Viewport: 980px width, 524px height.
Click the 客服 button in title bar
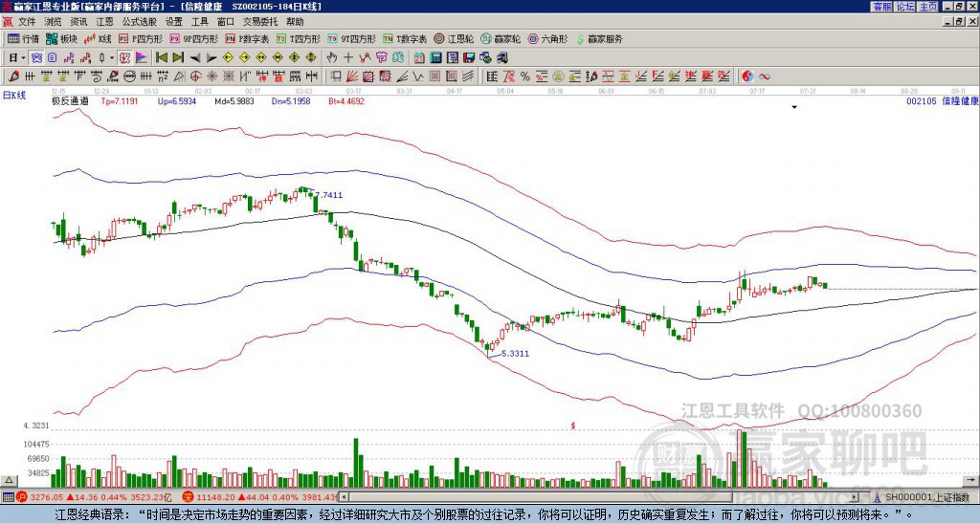(882, 7)
